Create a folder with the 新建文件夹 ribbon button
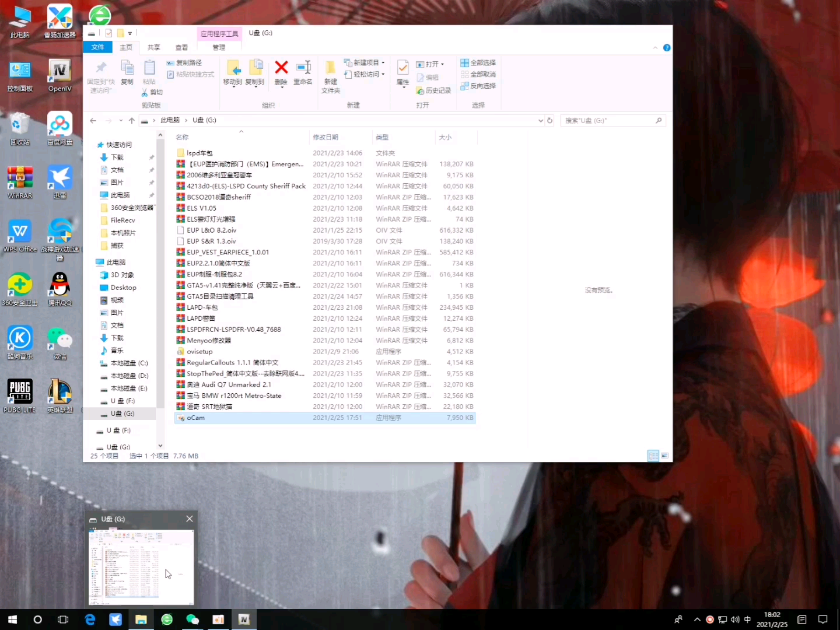The width and height of the screenshot is (840, 630). pyautogui.click(x=331, y=76)
